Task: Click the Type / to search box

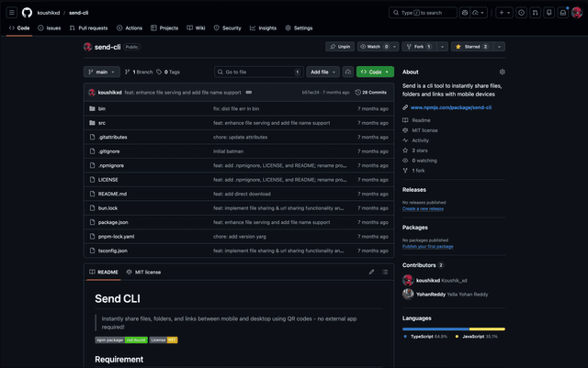Action: pos(423,13)
